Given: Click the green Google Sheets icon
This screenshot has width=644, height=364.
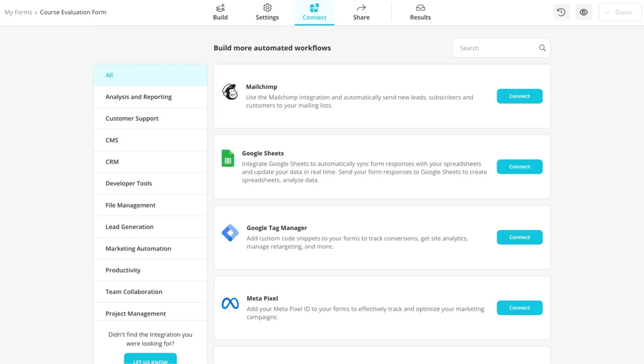Looking at the screenshot, I should click(x=228, y=158).
